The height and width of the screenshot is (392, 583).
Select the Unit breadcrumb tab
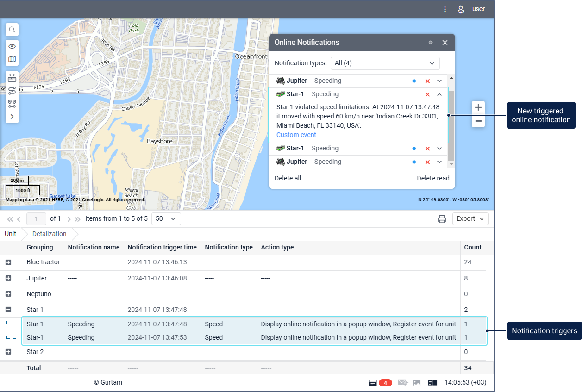point(11,234)
